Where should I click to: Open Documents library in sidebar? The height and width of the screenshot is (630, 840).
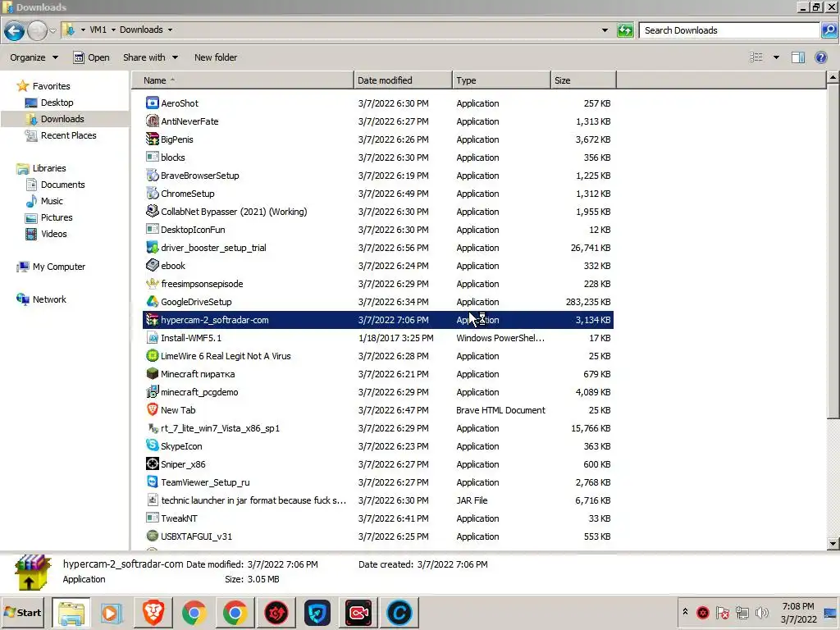62,185
